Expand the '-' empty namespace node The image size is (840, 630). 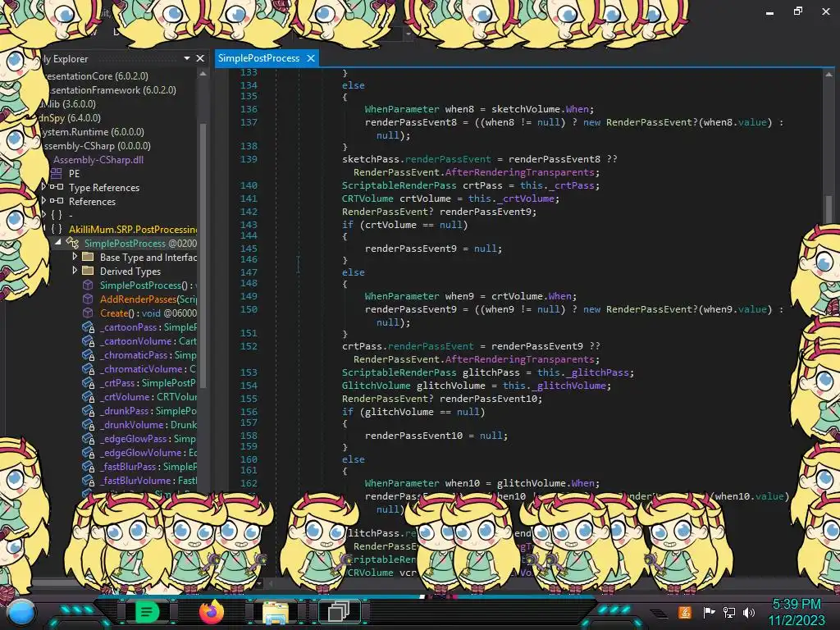tap(44, 214)
